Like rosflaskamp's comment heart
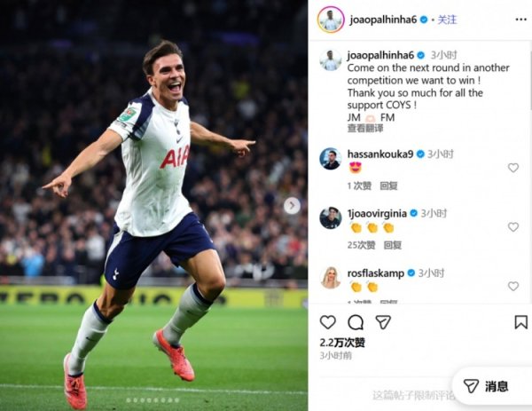 [513, 286]
